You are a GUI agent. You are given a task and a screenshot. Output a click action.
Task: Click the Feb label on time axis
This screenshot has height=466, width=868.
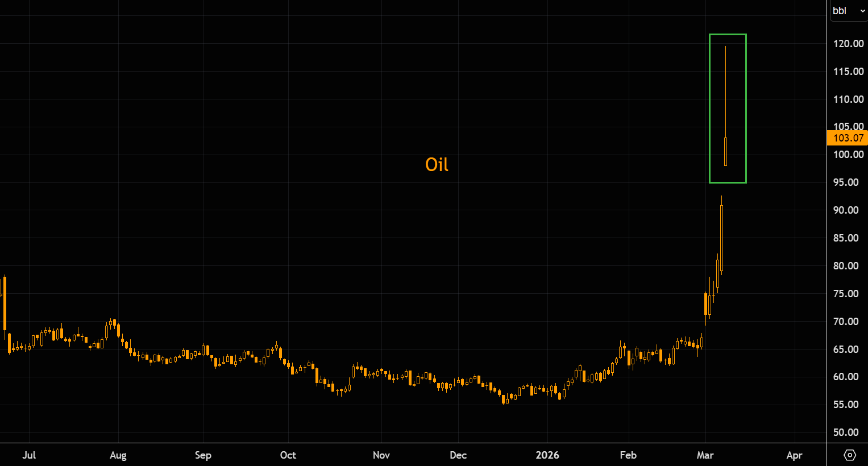(x=628, y=455)
